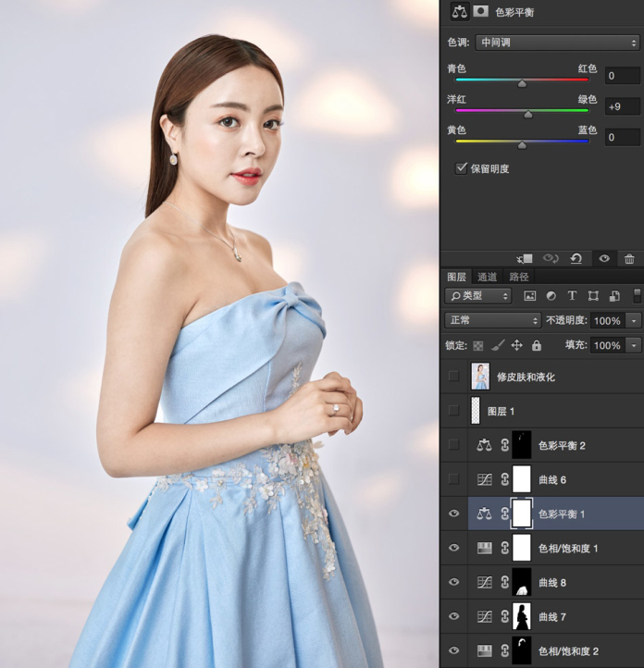This screenshot has height=668, width=644.
Task: Select the 色彩平衡 2 layer mask thumbnail
Action: 522,445
